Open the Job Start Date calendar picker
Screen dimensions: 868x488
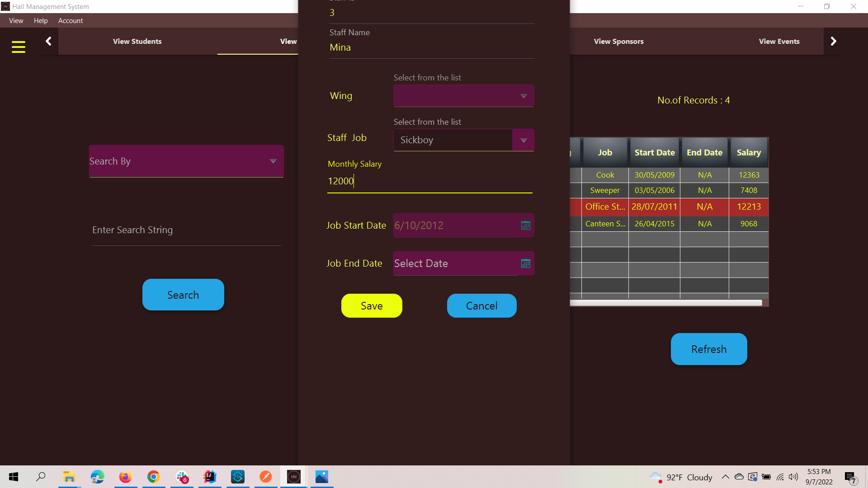pyautogui.click(x=525, y=225)
